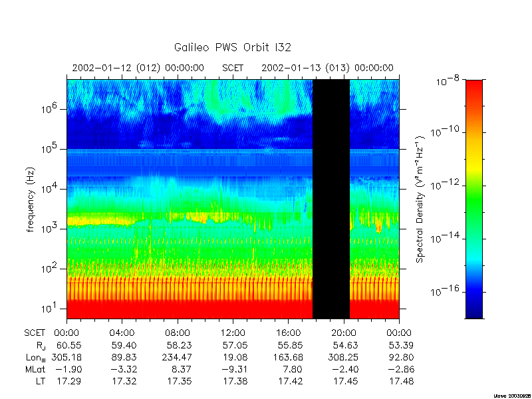Click the R_J value 54.63
Viewport: 532px width, 399px height.
[345, 346]
